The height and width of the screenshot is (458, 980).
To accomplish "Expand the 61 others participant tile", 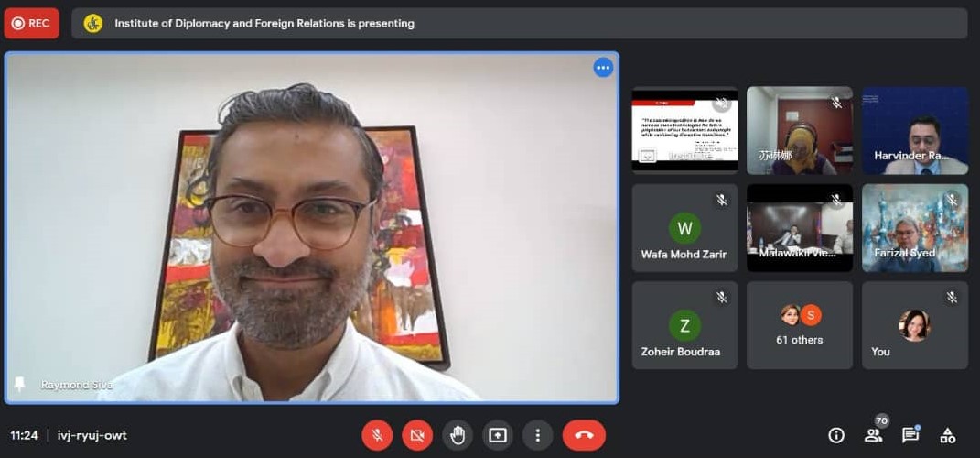I will 799,325.
